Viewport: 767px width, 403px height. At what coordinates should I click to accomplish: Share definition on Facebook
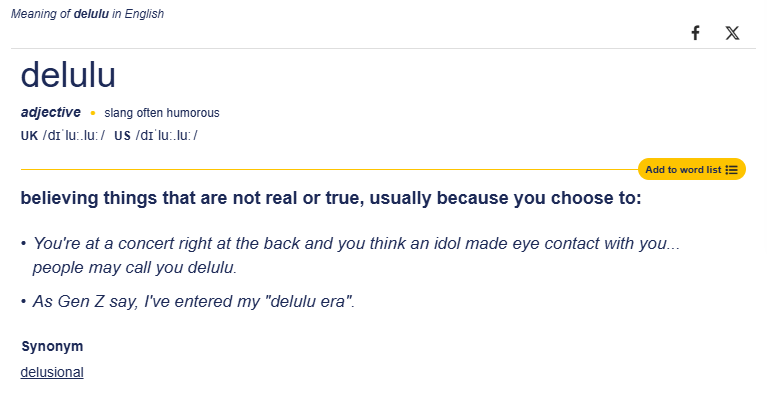(x=695, y=33)
